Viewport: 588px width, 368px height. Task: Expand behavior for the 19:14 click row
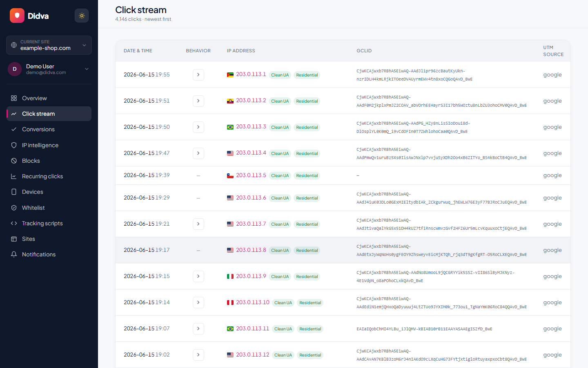[198, 303]
